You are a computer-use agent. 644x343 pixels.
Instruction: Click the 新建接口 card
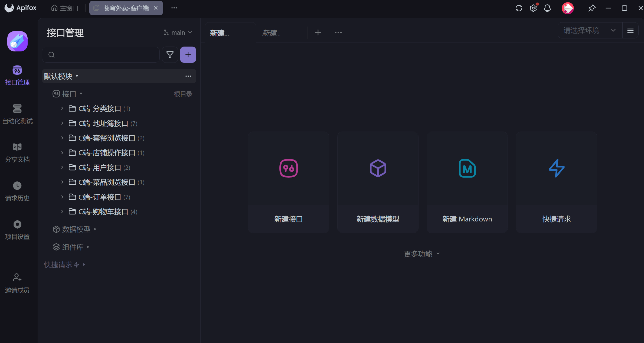288,182
